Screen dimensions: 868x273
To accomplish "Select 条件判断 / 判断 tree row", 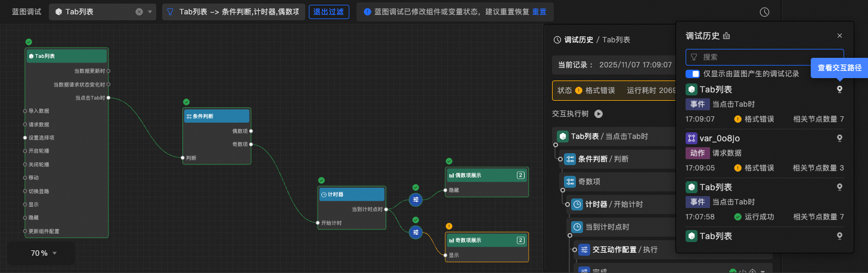I will 618,159.
